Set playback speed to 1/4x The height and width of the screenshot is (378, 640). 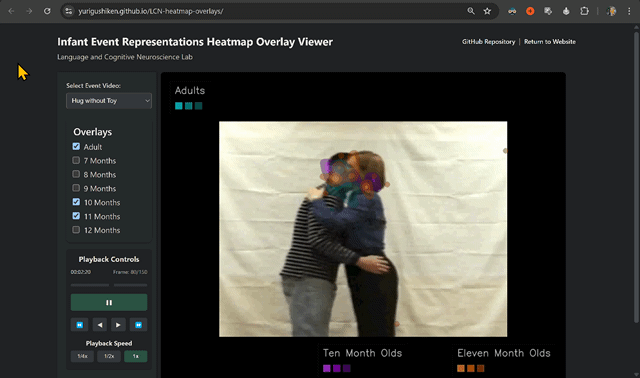tap(82, 356)
